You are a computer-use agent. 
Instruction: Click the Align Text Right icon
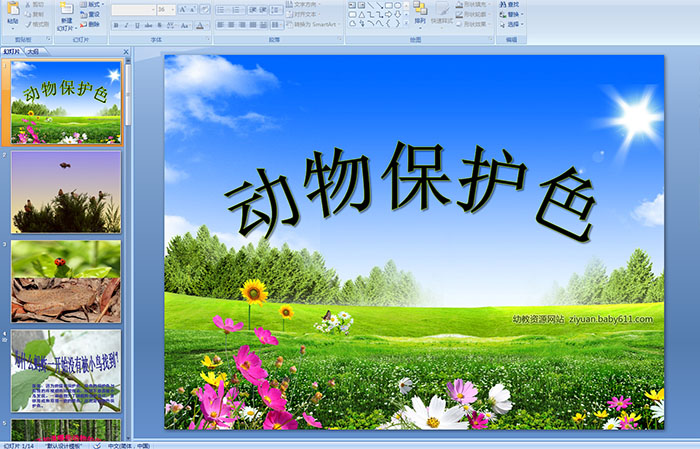[x=242, y=25]
